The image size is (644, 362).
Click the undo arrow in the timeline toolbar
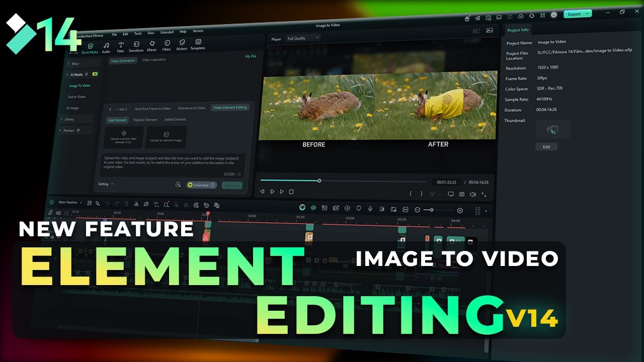107,204
